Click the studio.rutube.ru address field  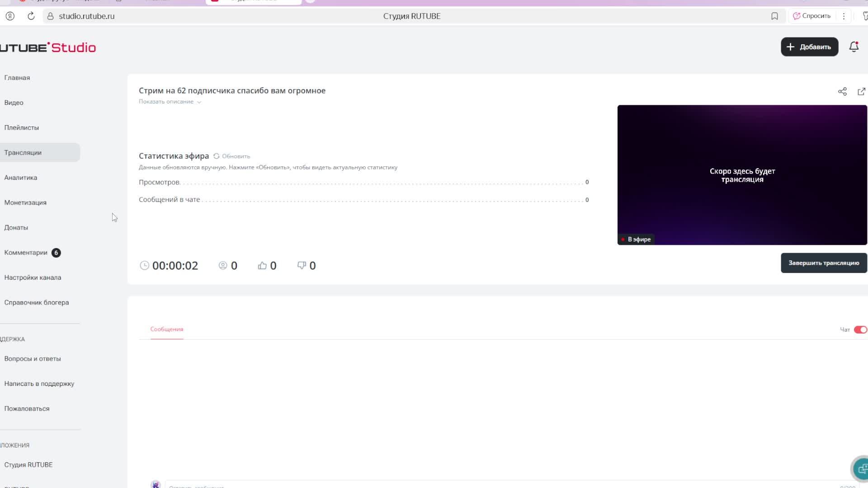tap(87, 16)
